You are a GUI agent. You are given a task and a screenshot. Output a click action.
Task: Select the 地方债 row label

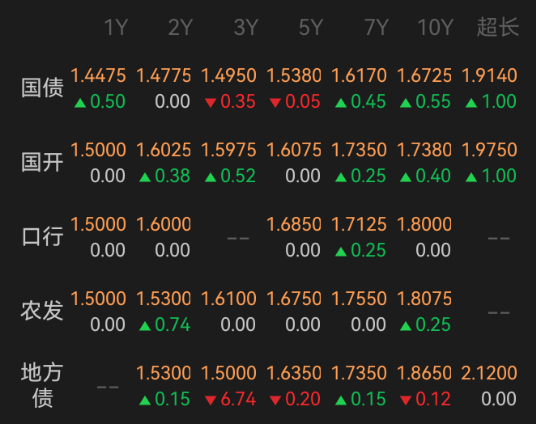[x=42, y=385]
